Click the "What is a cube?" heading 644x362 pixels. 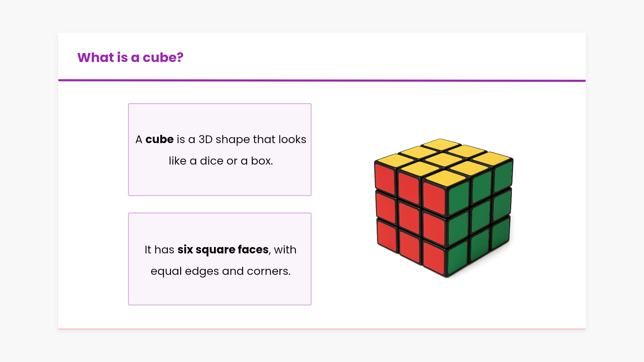tap(130, 57)
